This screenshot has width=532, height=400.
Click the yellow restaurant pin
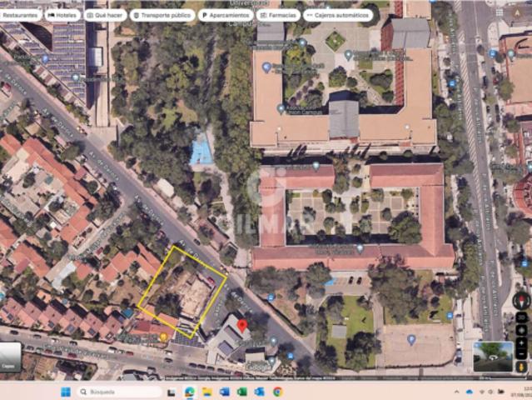click(164, 337)
